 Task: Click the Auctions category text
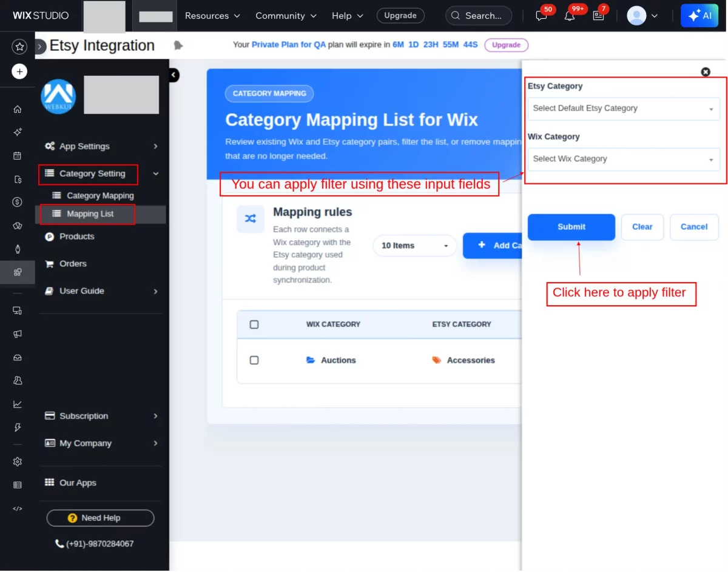[x=339, y=360]
